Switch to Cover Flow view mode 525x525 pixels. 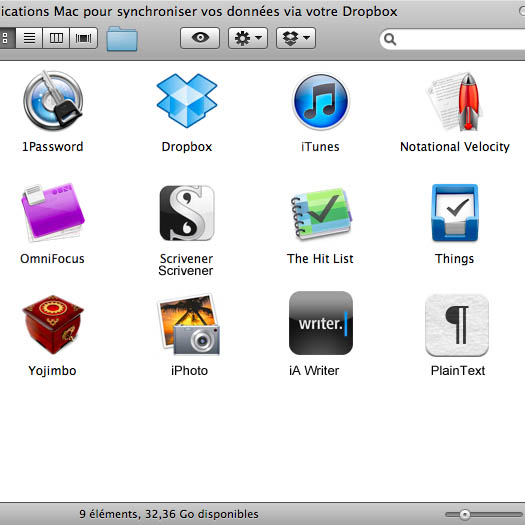coord(84,38)
